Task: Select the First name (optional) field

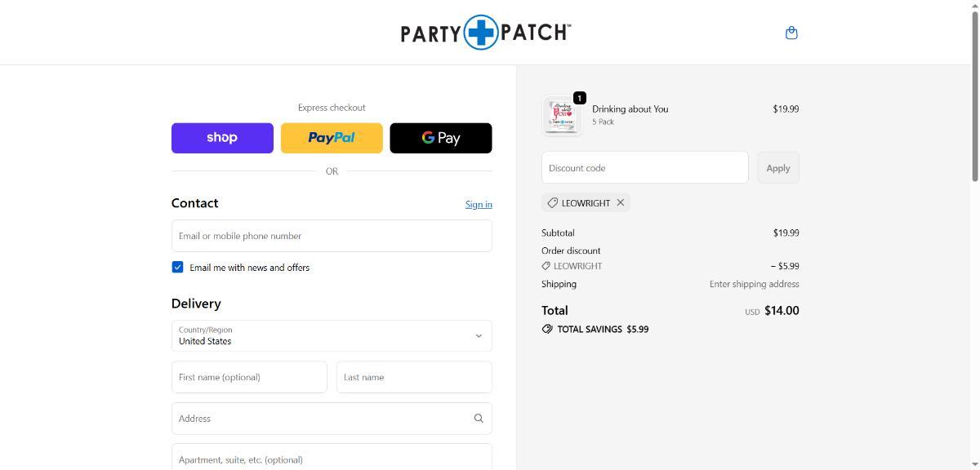Action: pos(249,377)
